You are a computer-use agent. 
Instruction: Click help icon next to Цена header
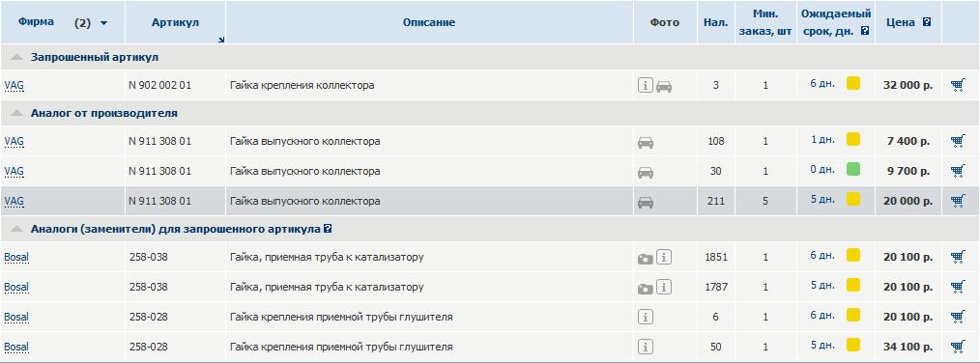927,22
